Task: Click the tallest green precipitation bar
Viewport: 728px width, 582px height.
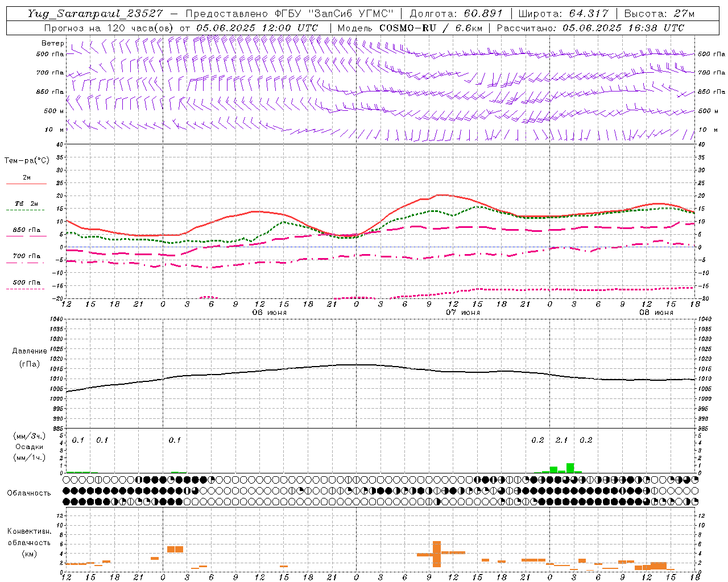Action: (x=570, y=468)
